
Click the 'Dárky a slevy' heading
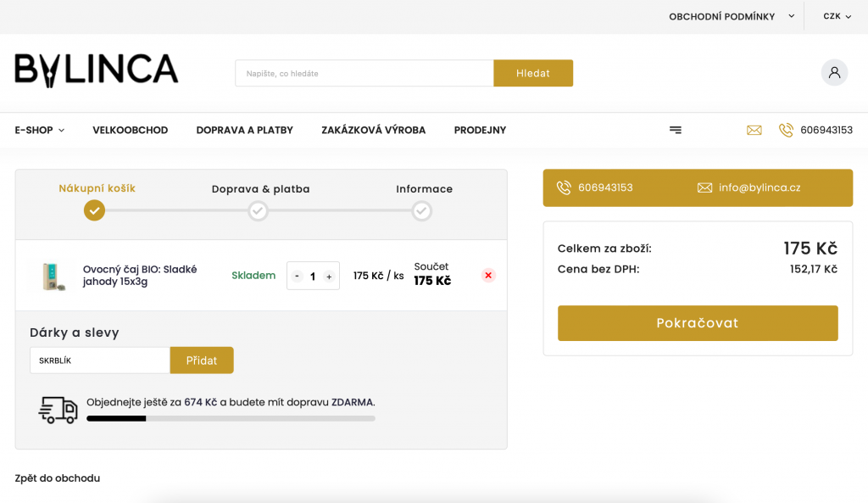point(75,333)
